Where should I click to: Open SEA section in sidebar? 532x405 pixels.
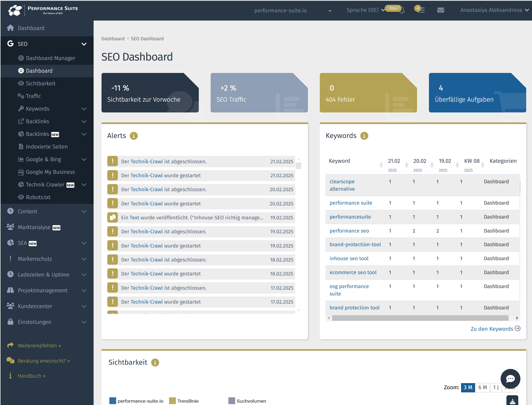click(x=47, y=243)
